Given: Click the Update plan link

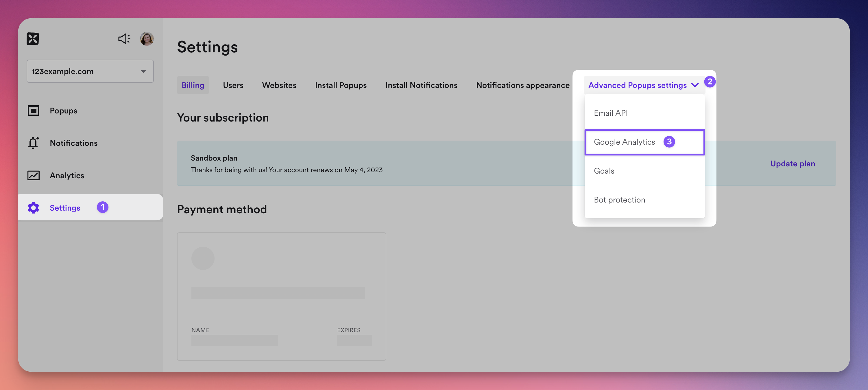Looking at the screenshot, I should pyautogui.click(x=793, y=163).
